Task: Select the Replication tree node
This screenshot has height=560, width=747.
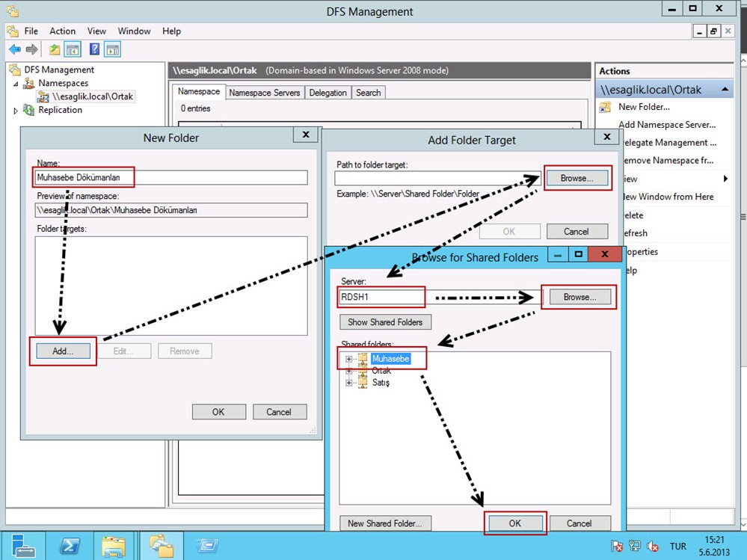Action: point(60,109)
